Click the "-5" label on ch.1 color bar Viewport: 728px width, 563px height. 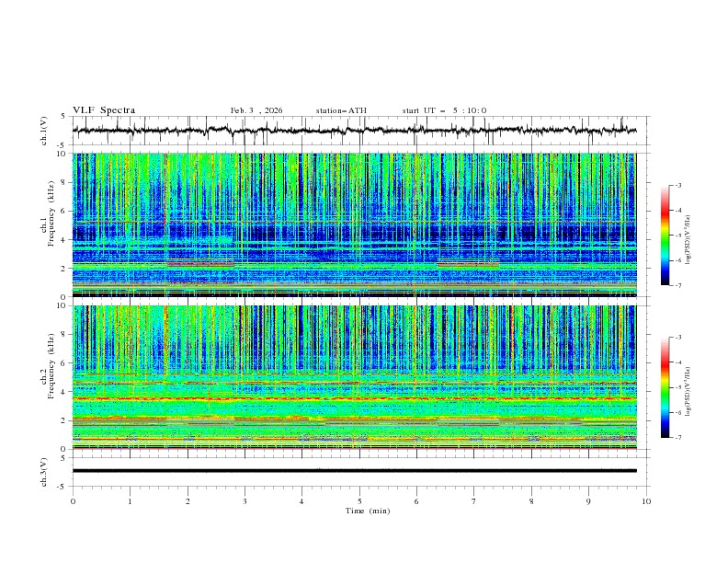(x=677, y=236)
